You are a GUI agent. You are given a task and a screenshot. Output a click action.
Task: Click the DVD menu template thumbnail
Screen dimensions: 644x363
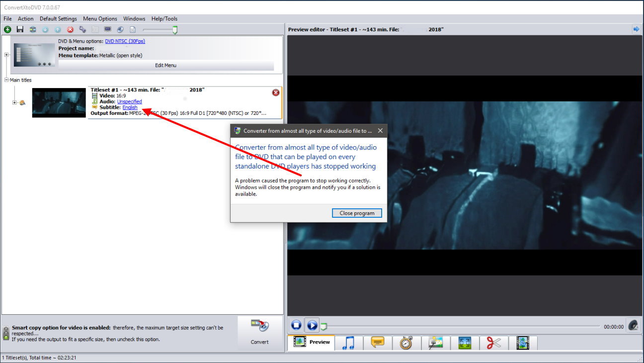point(34,55)
